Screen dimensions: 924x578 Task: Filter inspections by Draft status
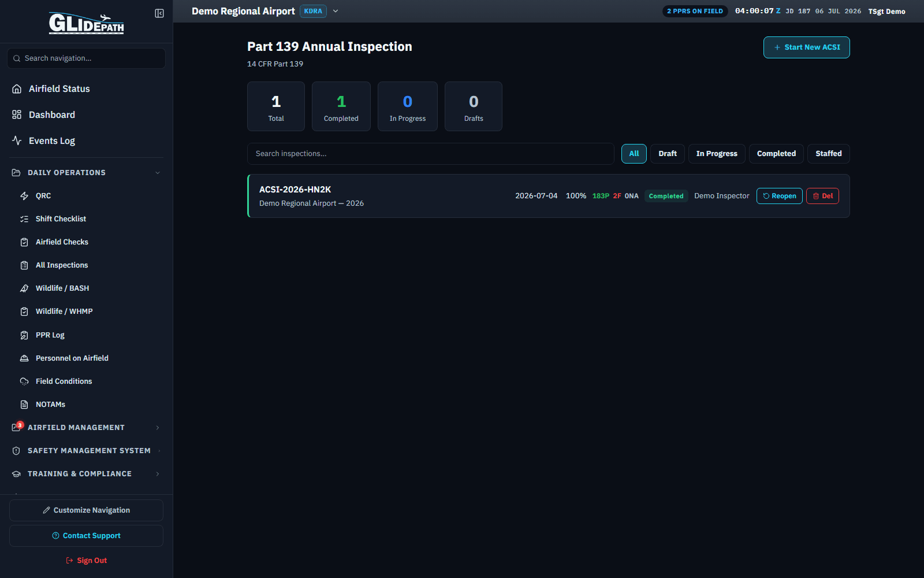[x=668, y=154]
